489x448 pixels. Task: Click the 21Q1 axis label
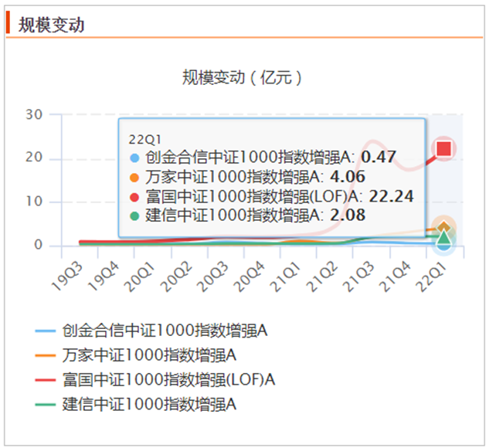click(x=286, y=277)
